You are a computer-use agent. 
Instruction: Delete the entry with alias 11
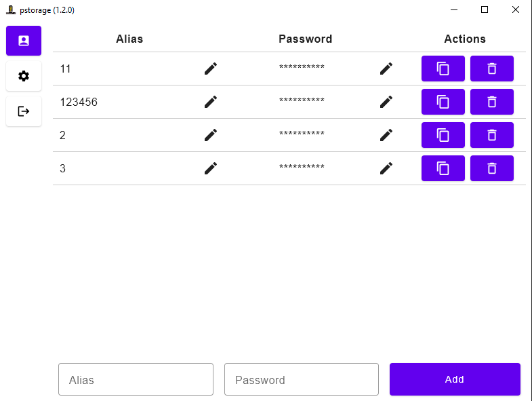tap(492, 69)
